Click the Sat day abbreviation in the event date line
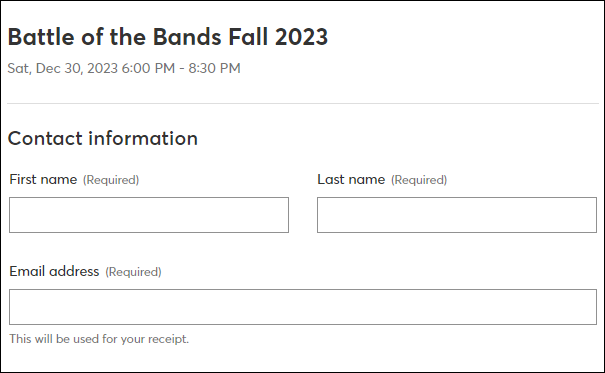The width and height of the screenshot is (605, 373). click(19, 68)
